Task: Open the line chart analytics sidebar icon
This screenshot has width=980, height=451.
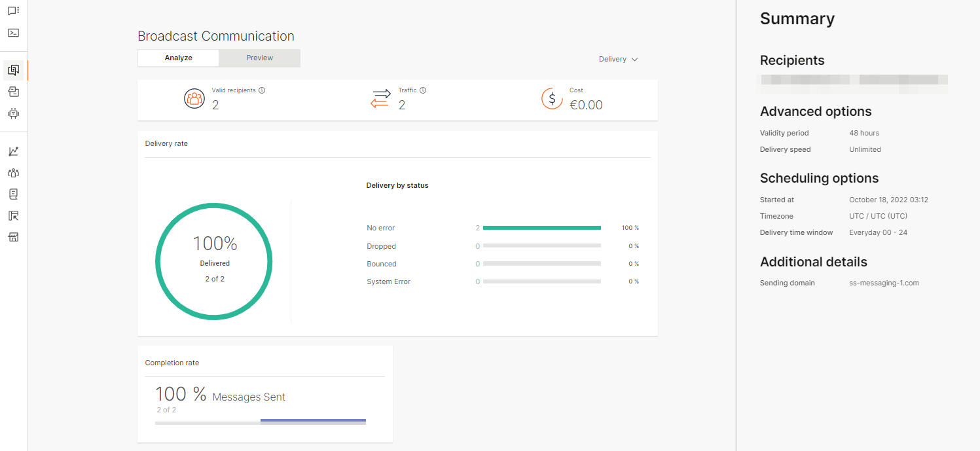Action: 13,151
